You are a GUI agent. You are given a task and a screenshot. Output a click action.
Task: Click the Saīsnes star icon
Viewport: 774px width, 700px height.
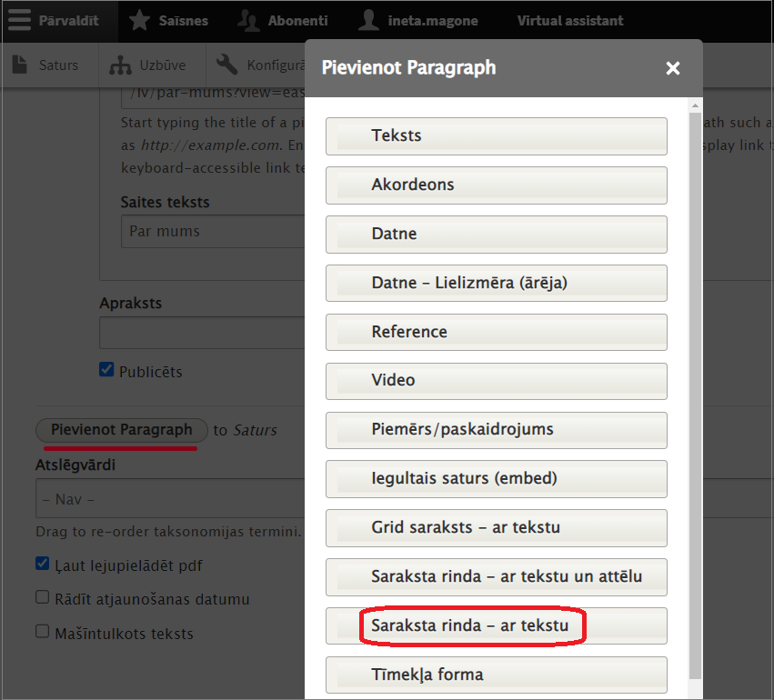tap(139, 21)
